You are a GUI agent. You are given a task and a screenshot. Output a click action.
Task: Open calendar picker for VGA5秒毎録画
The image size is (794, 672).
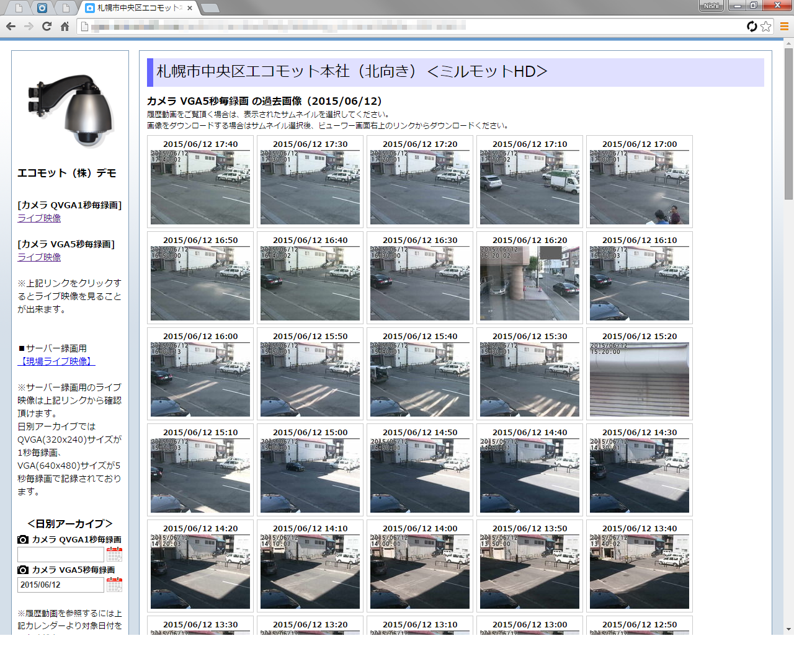114,585
